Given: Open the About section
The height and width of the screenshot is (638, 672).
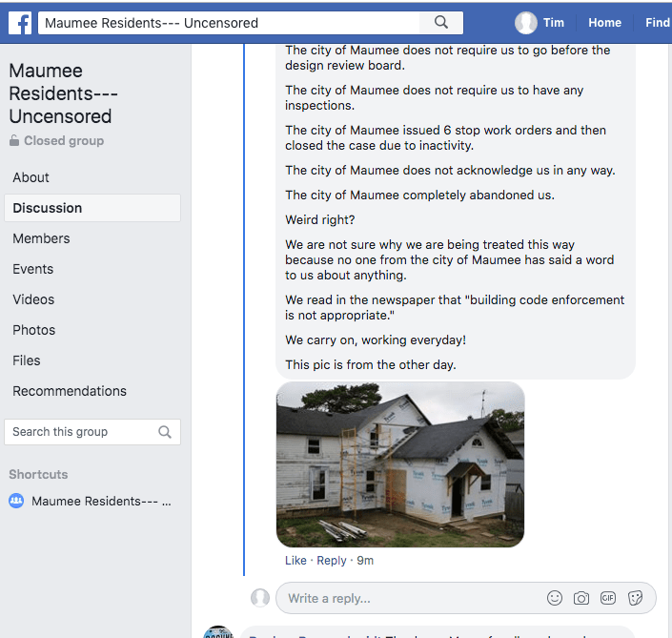Looking at the screenshot, I should pyautogui.click(x=31, y=177).
